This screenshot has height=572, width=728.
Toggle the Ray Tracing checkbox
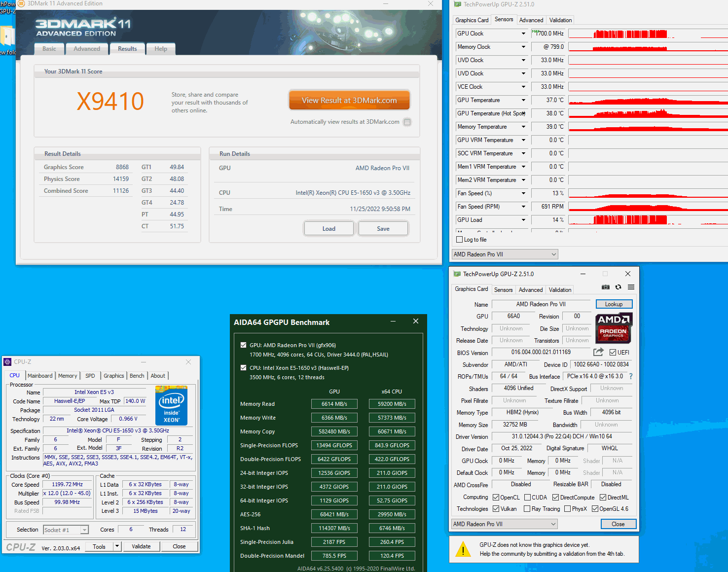527,509
